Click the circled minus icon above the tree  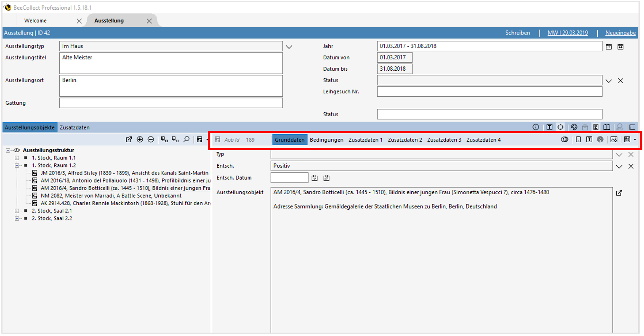151,140
